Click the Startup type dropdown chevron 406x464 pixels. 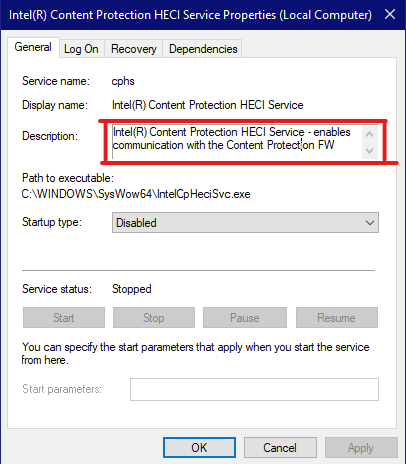point(370,223)
